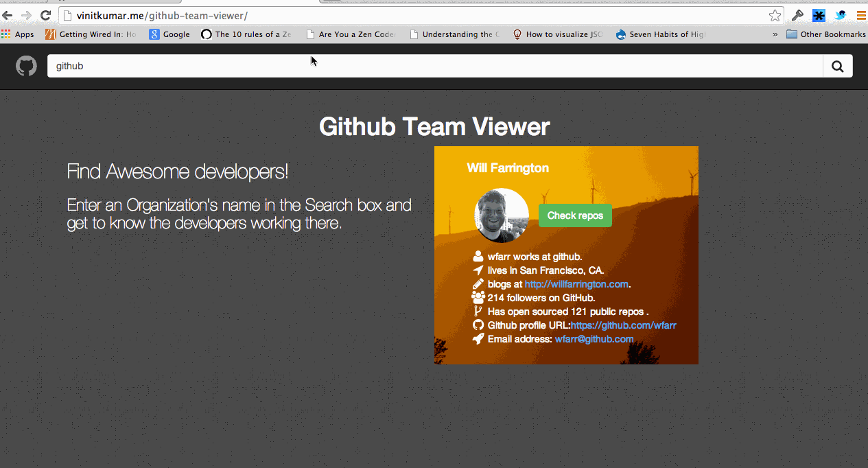Expand the hidden bookmarks overflow chevron

(775, 34)
